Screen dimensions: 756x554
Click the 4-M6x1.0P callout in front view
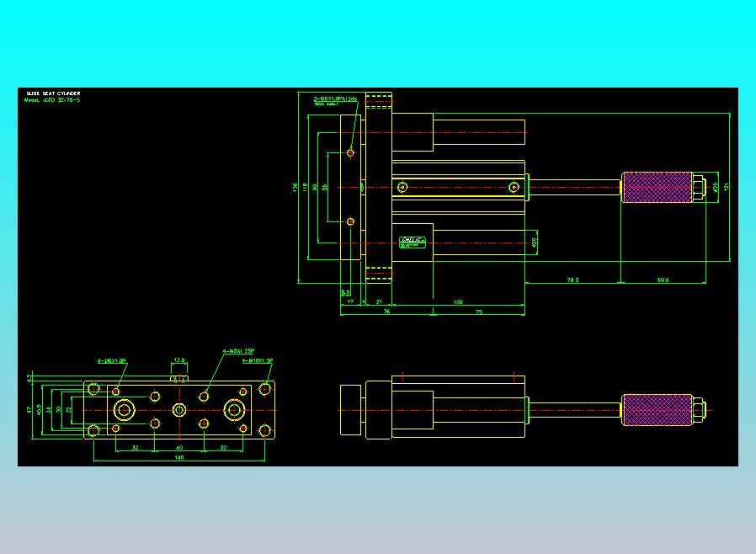pyautogui.click(x=111, y=360)
